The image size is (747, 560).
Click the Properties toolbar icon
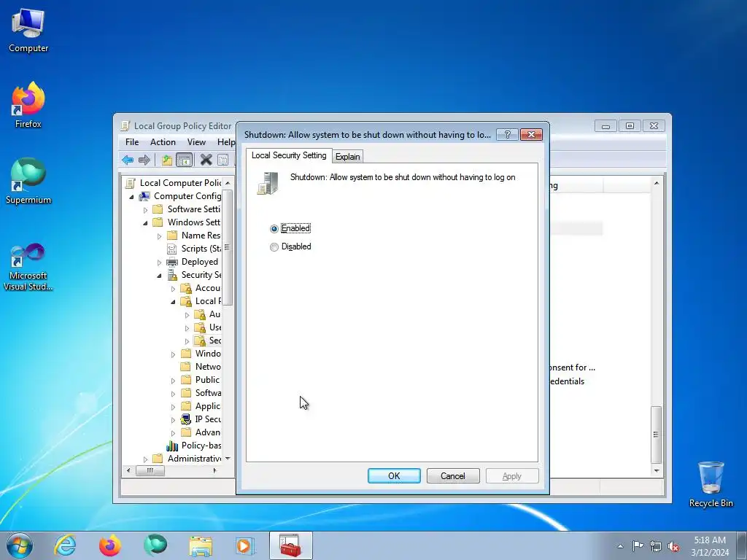click(222, 160)
